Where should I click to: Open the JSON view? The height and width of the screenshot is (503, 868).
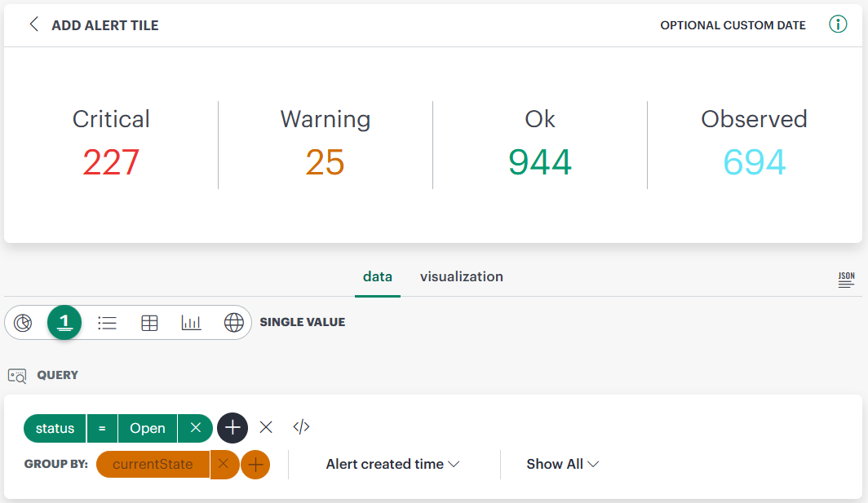[846, 278]
